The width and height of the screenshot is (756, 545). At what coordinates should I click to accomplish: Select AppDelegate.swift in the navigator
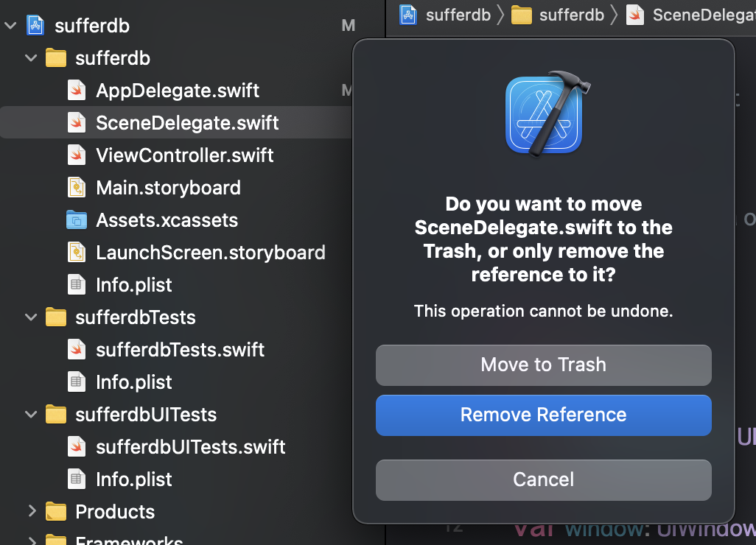click(x=178, y=90)
